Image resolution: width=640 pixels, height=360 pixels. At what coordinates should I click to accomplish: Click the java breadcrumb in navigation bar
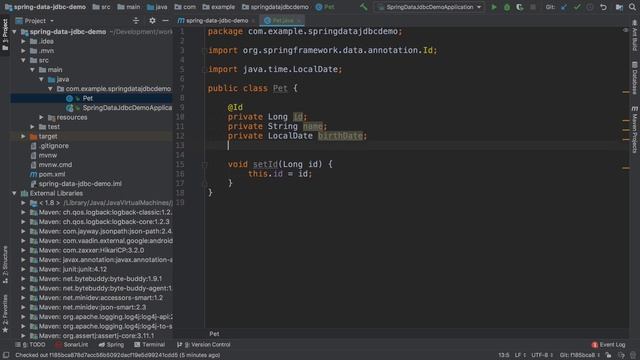pos(158,7)
